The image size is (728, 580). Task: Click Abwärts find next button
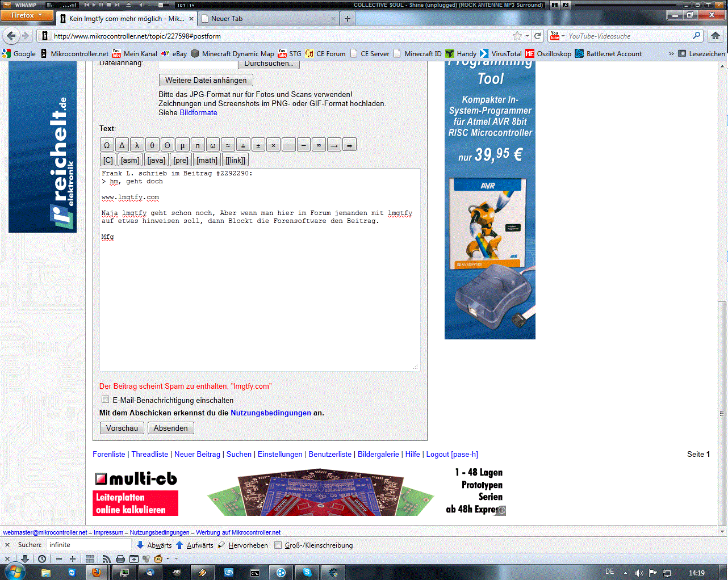coord(154,545)
